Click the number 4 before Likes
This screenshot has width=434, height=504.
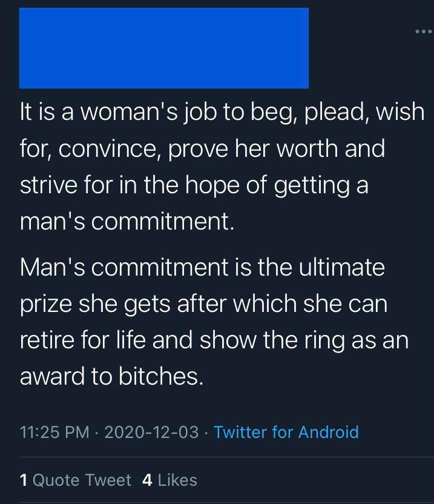[147, 480]
